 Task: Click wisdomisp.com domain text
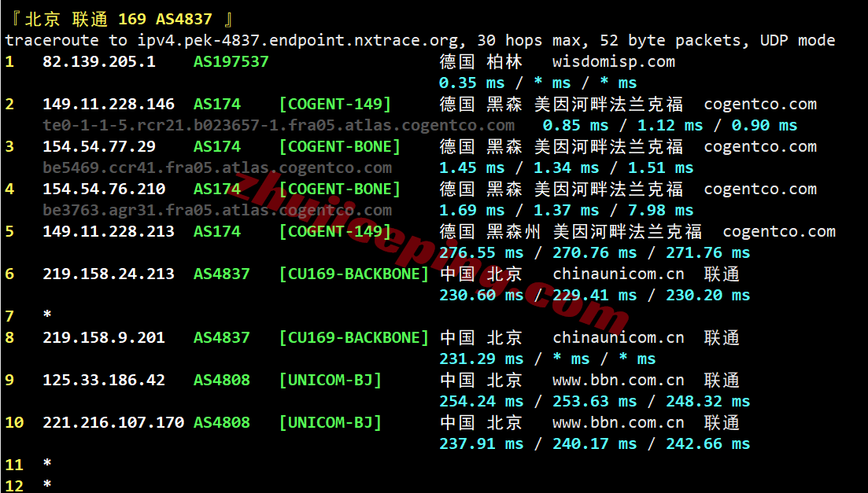pos(613,61)
